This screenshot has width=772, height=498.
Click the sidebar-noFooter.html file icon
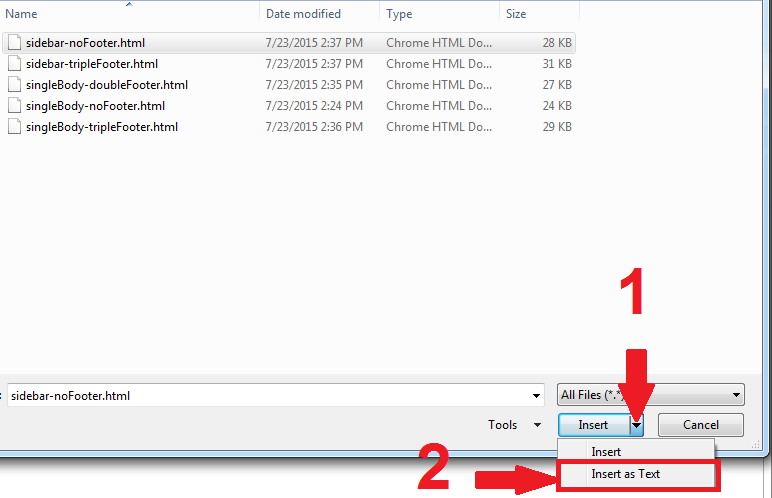[15, 43]
